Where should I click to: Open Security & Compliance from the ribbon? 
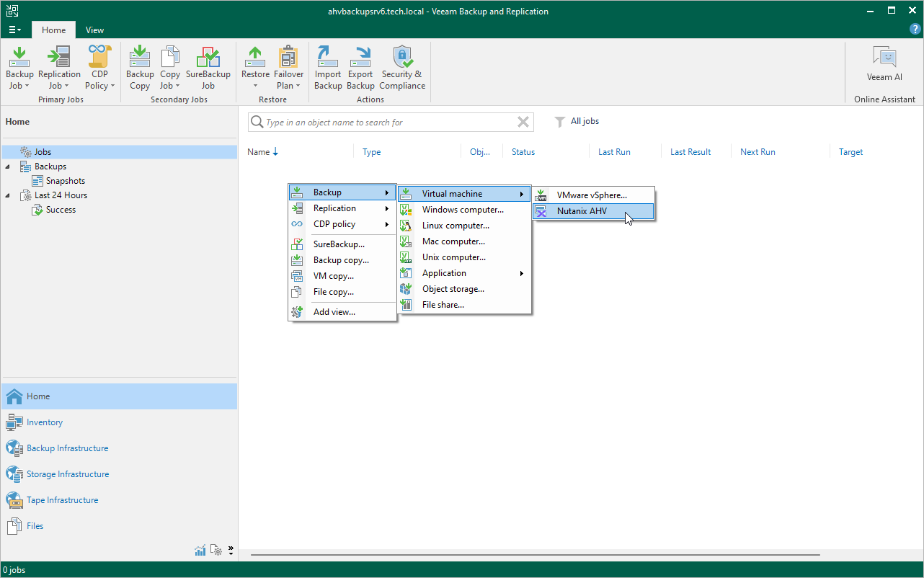[402, 68]
